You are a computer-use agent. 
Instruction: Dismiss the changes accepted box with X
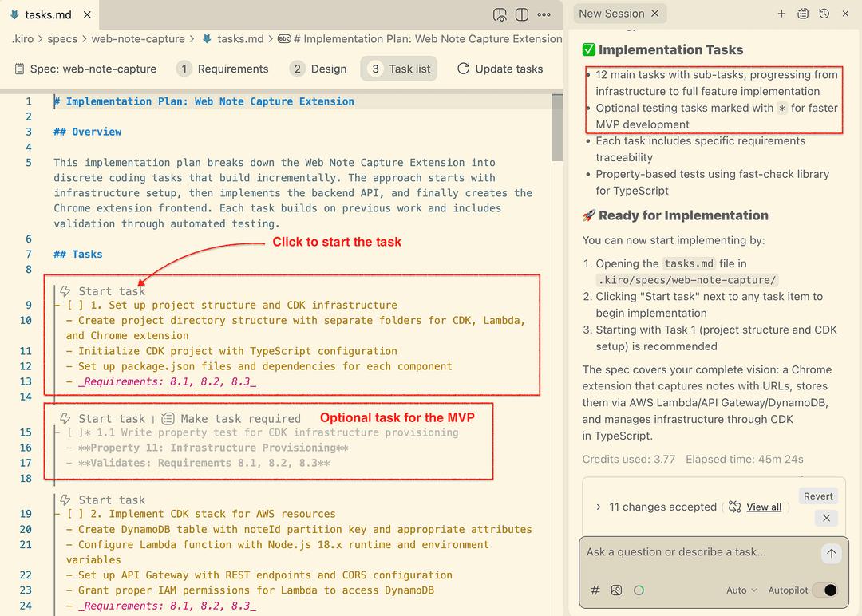click(x=826, y=518)
